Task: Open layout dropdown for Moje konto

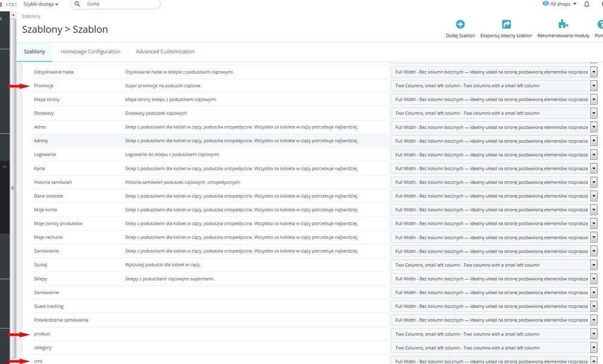Action: [494, 210]
